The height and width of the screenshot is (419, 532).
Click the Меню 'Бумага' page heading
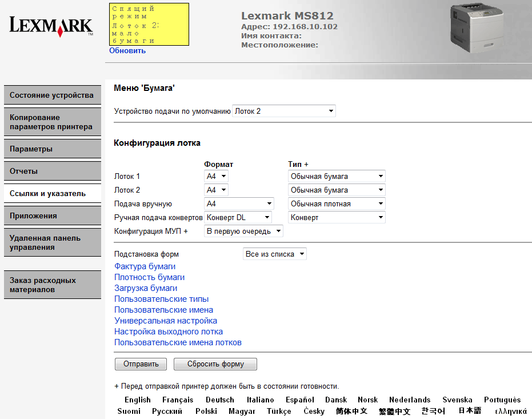[144, 88]
